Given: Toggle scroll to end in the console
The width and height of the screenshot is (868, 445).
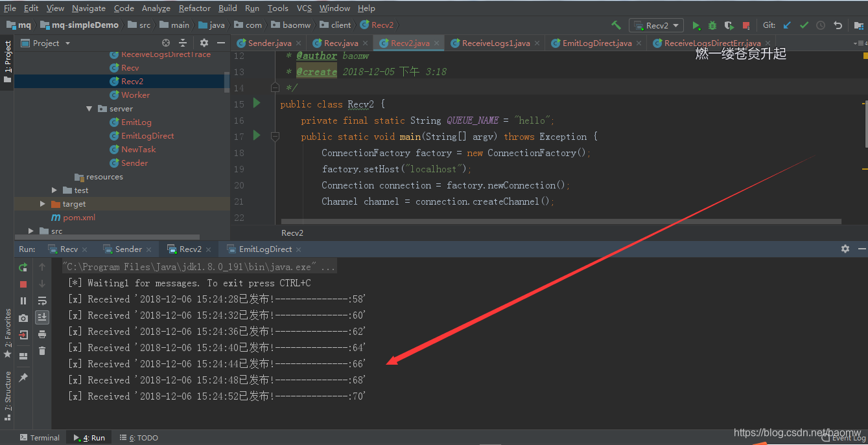Looking at the screenshot, I should pos(42,317).
